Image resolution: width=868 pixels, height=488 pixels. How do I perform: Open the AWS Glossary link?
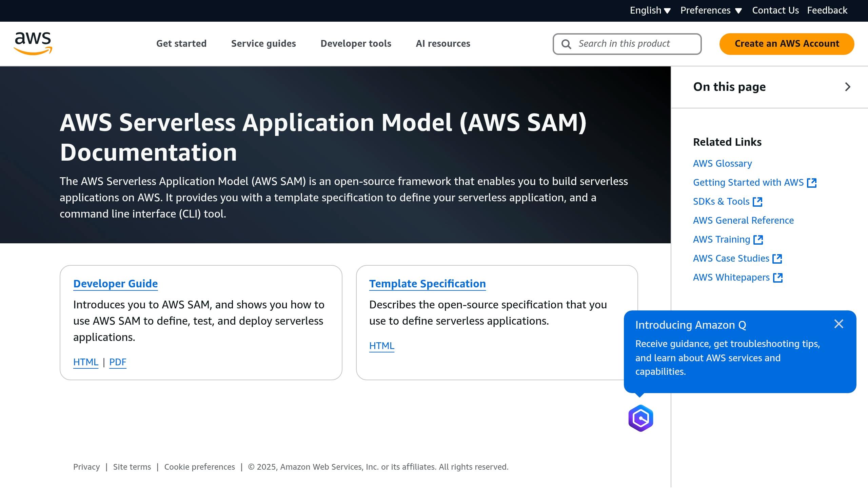722,164
